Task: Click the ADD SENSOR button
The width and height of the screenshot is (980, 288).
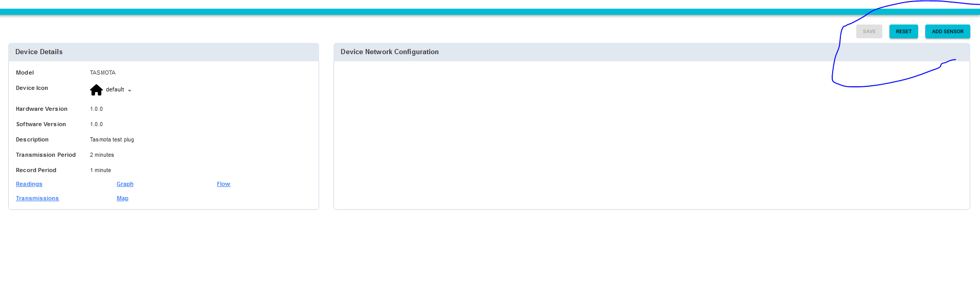Action: [x=947, y=32]
